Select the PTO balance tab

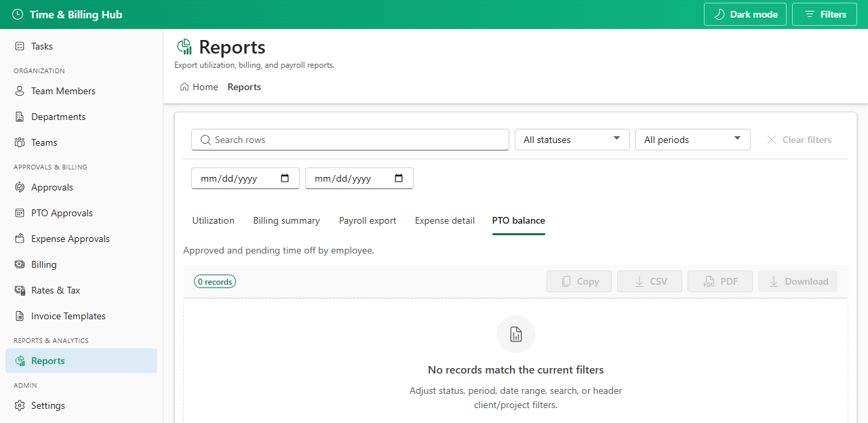519,220
